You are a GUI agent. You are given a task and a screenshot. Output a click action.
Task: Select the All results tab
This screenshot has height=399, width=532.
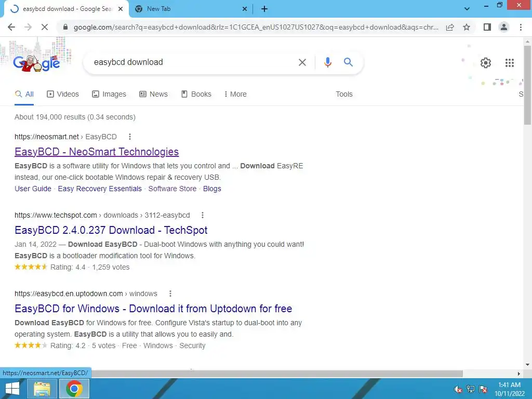[24, 95]
